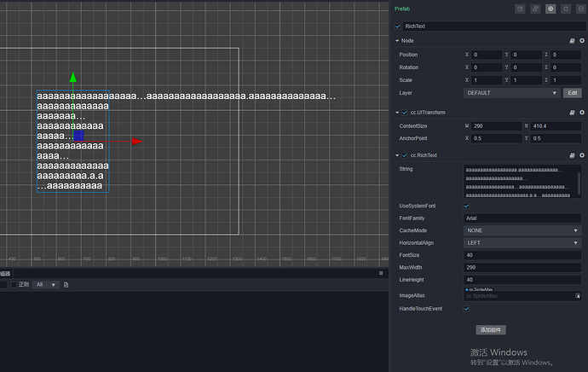
Task: Click the RichText node name field
Action: 495,26
